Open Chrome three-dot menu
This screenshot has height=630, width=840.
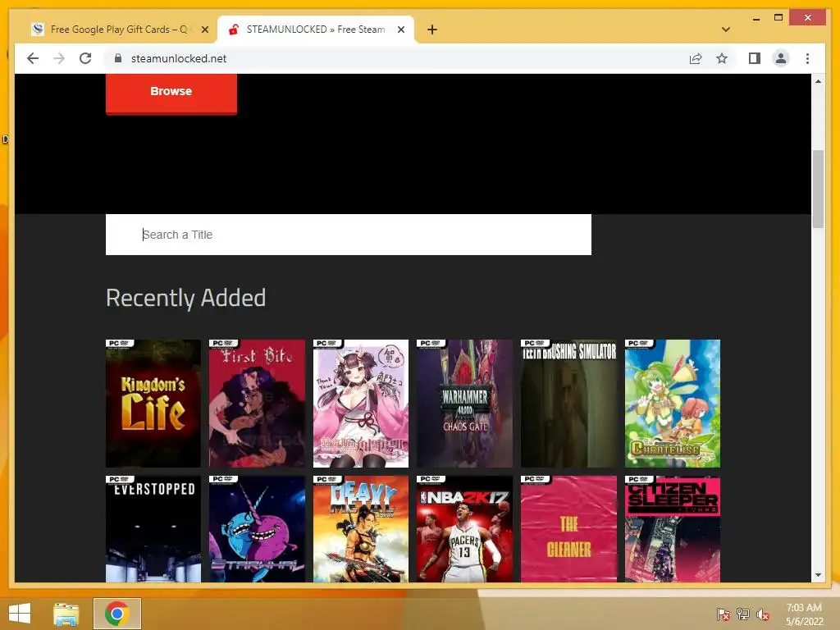tap(807, 58)
